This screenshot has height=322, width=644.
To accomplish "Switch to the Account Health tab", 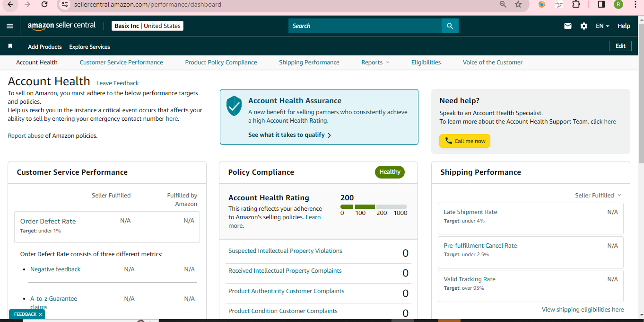I will [37, 63].
